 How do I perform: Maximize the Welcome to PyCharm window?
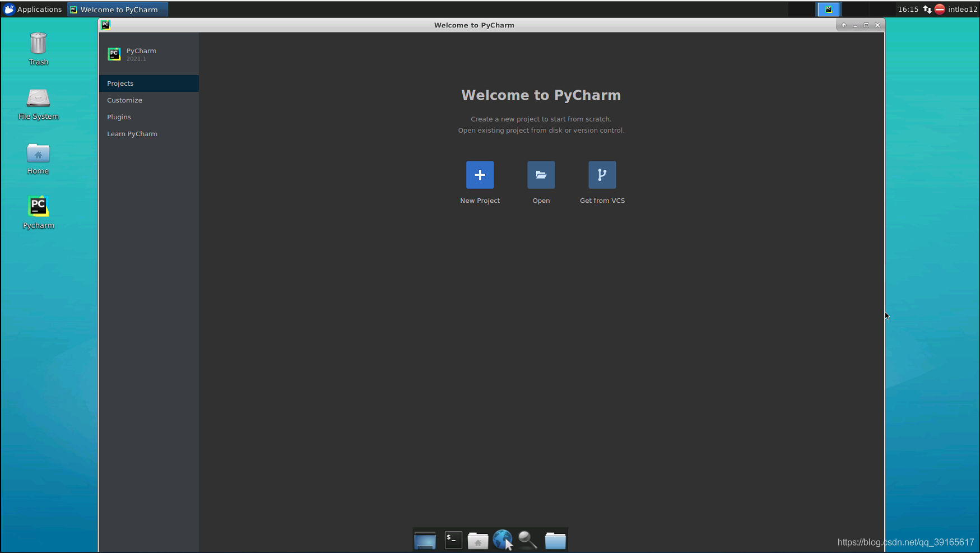coord(866,25)
